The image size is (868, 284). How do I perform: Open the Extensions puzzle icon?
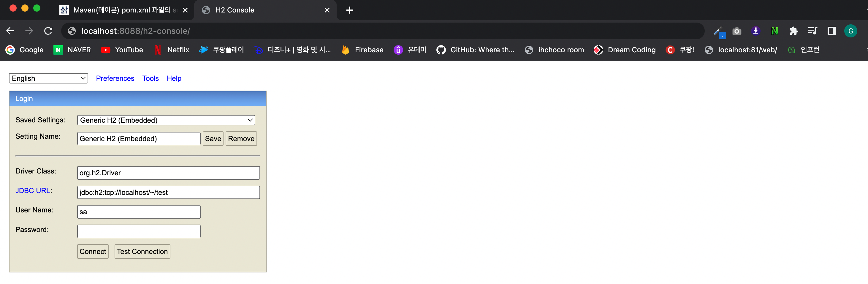[x=793, y=31]
